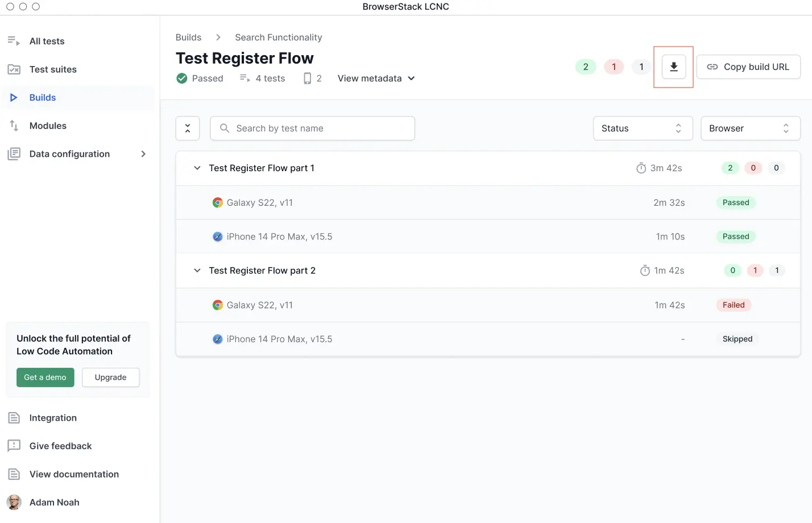Open the Give feedback option

click(60, 446)
